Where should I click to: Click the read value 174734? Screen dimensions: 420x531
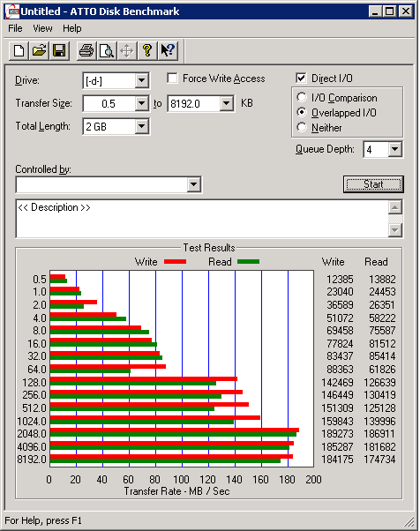pyautogui.click(x=379, y=460)
